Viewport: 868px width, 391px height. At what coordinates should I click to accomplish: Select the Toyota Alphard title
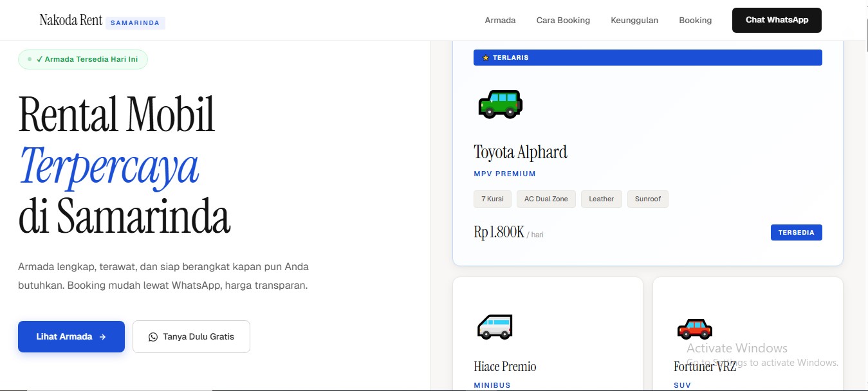pyautogui.click(x=521, y=152)
